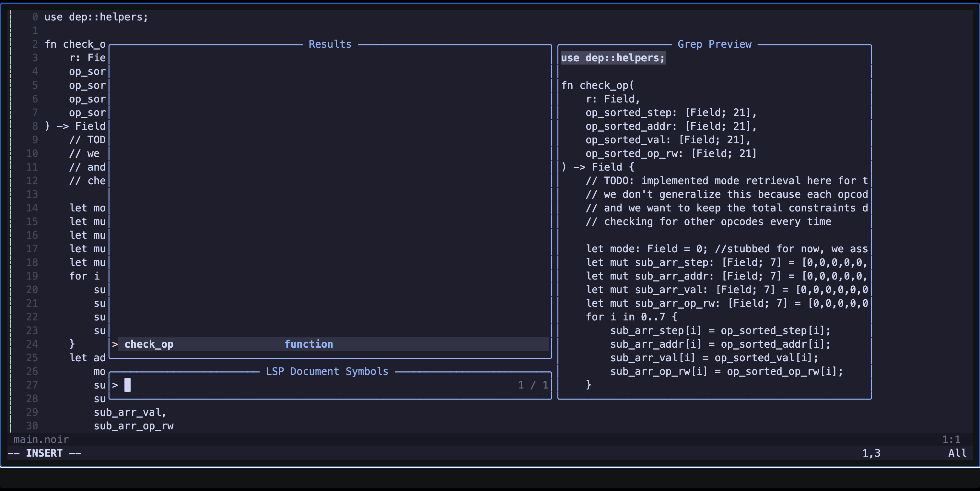Click the '1,3' cursor position indicator
This screenshot has width=980, height=491.
pos(871,453)
